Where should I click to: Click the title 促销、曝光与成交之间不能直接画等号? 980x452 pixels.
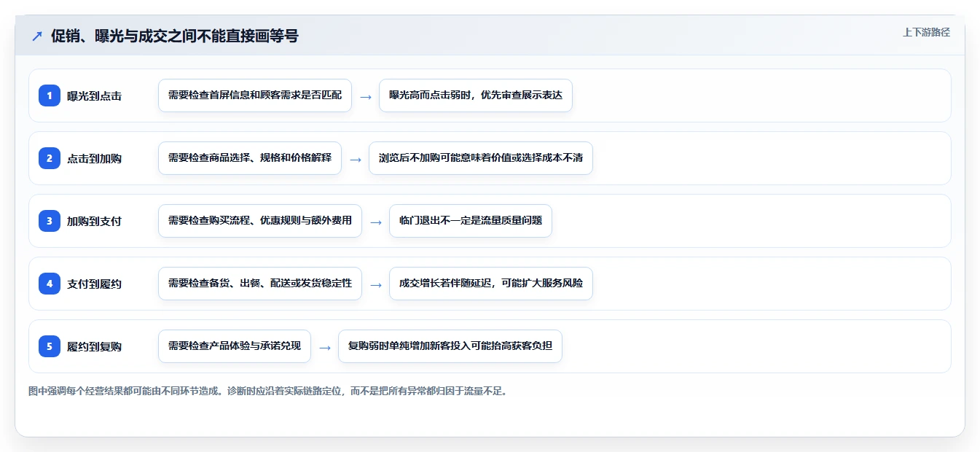point(174,36)
